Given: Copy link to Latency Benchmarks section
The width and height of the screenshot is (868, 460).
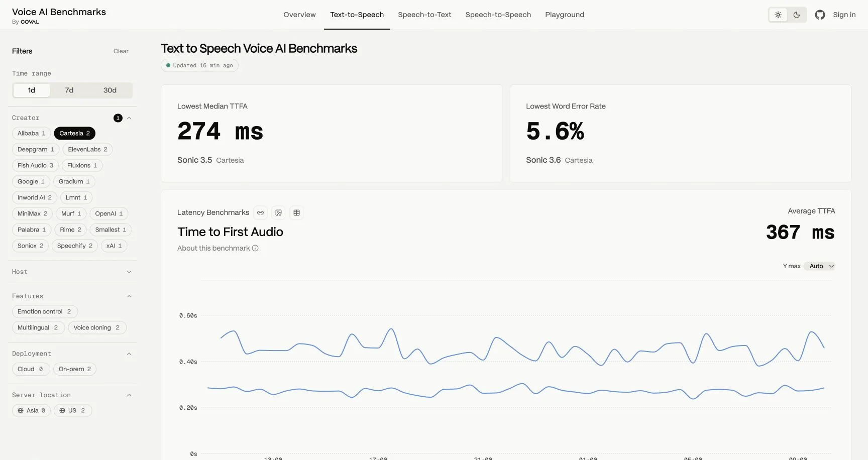Looking at the screenshot, I should point(260,213).
